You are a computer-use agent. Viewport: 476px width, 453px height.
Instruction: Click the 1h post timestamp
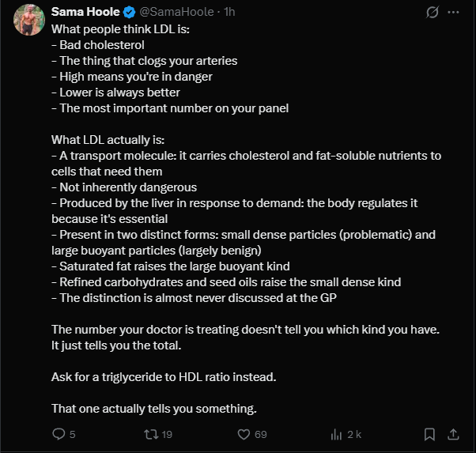[x=229, y=13]
